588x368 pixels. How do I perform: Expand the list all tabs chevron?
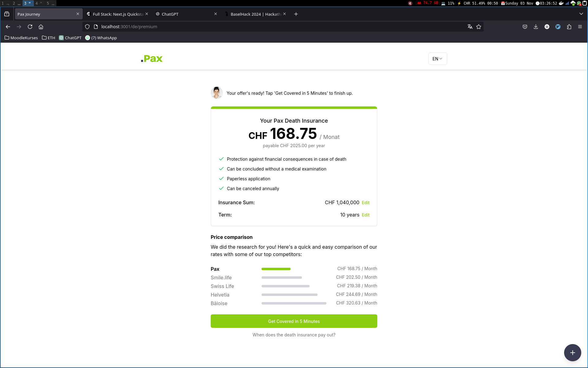(581, 14)
